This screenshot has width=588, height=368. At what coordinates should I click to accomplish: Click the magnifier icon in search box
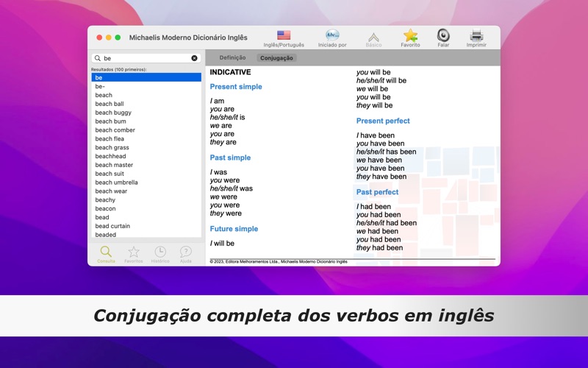pos(98,58)
